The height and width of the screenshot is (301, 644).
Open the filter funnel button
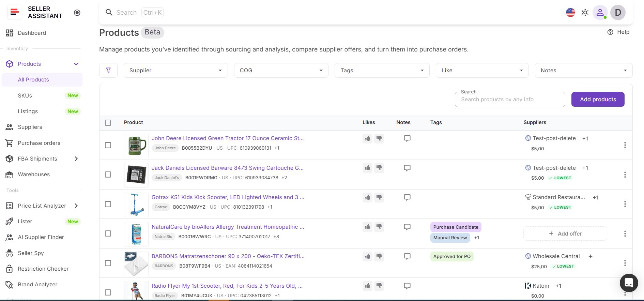[108, 70]
